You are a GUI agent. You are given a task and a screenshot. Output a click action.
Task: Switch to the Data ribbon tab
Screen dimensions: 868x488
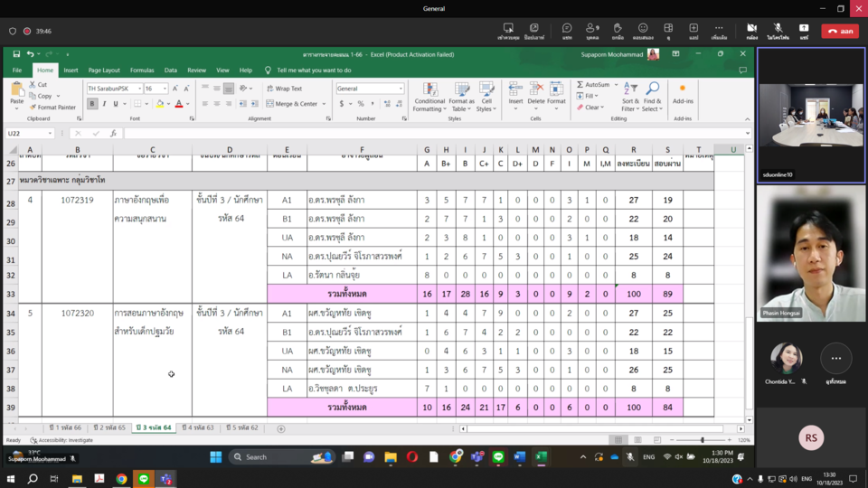coord(171,70)
